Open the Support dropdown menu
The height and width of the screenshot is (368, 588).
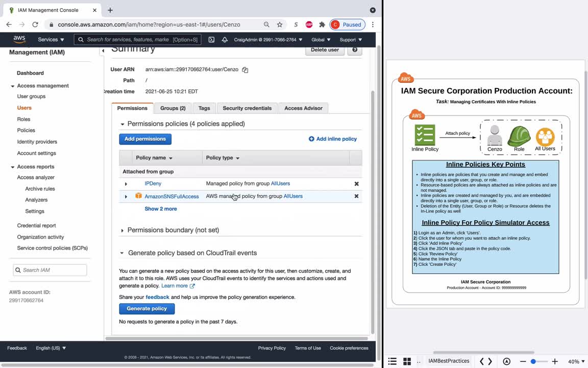[x=351, y=39]
